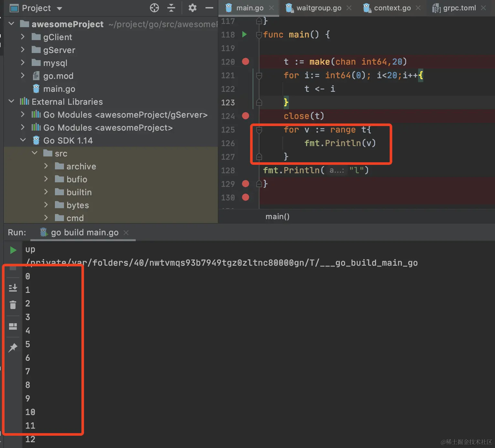This screenshot has height=448, width=495.
Task: Close the go build main.go run tab
Action: tap(126, 233)
